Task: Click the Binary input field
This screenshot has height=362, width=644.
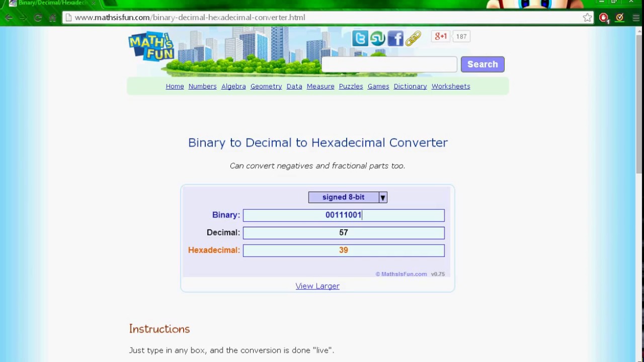Action: 344,215
